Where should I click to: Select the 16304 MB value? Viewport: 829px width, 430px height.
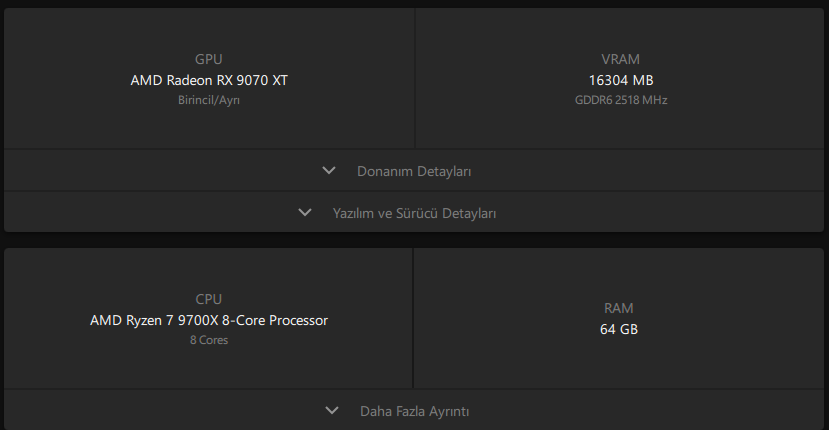pos(621,80)
